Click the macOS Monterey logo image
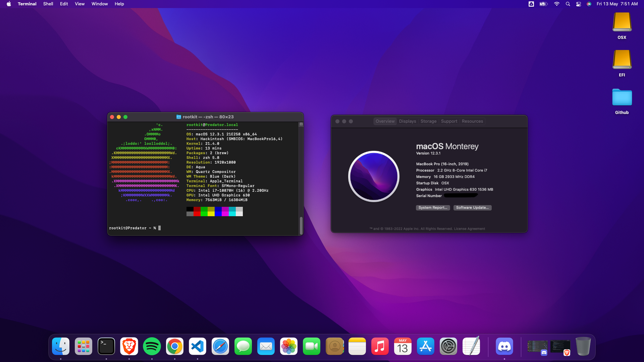This screenshot has width=644, height=362. tap(374, 176)
